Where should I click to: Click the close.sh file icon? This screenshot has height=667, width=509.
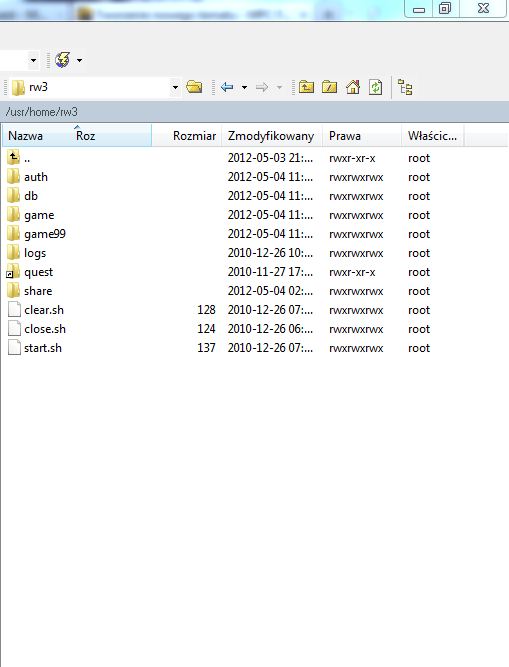pos(14,328)
